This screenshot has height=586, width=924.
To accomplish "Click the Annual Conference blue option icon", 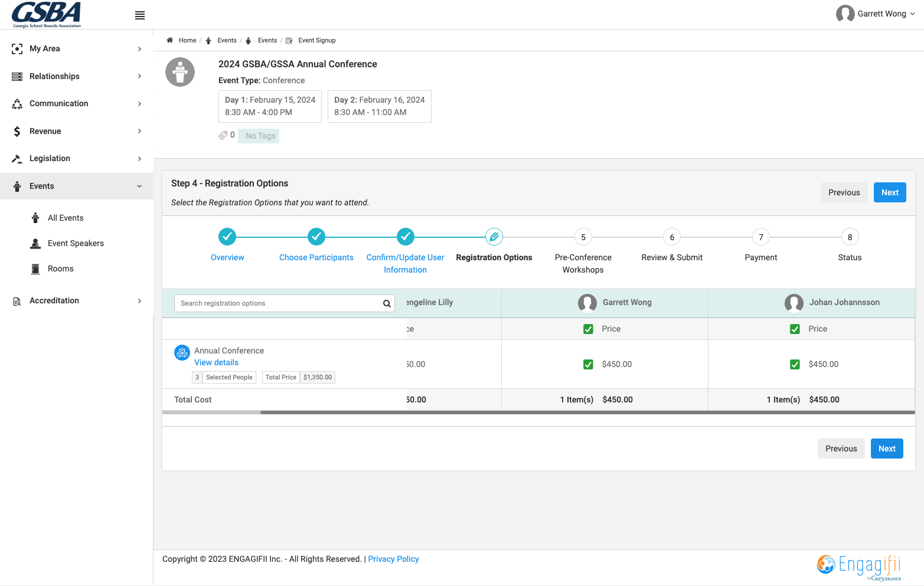I will coord(182,352).
